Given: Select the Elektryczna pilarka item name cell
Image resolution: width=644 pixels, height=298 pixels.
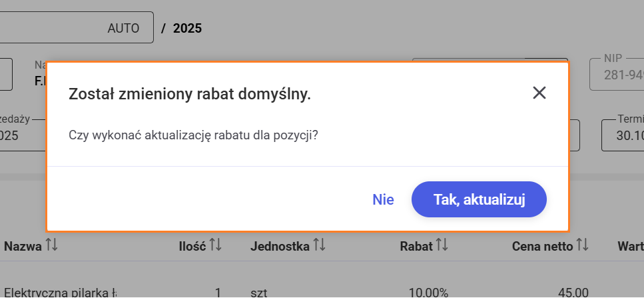Looking at the screenshot, I should click(x=61, y=292).
